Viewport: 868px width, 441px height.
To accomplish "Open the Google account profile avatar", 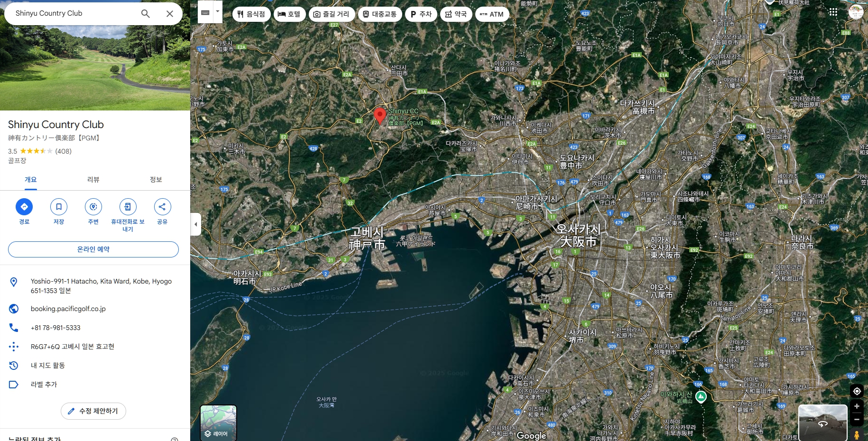I will [x=856, y=12].
